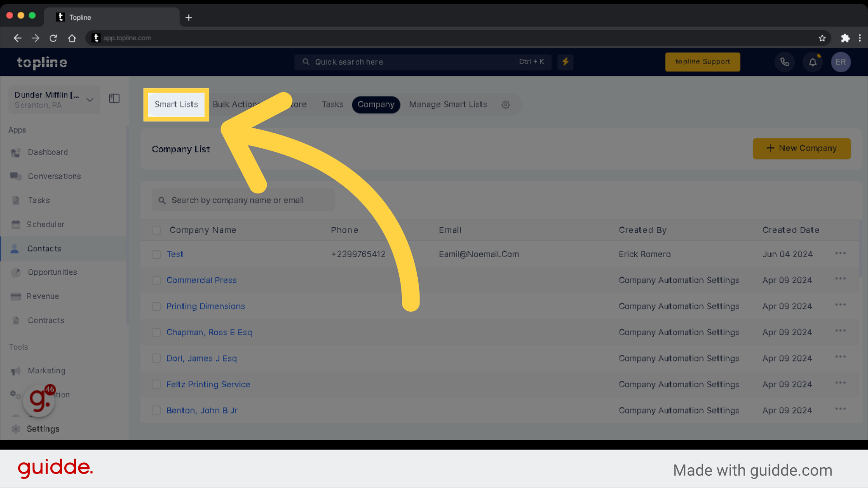Open the Commercial Press company link
This screenshot has height=488, width=868.
pos(201,280)
